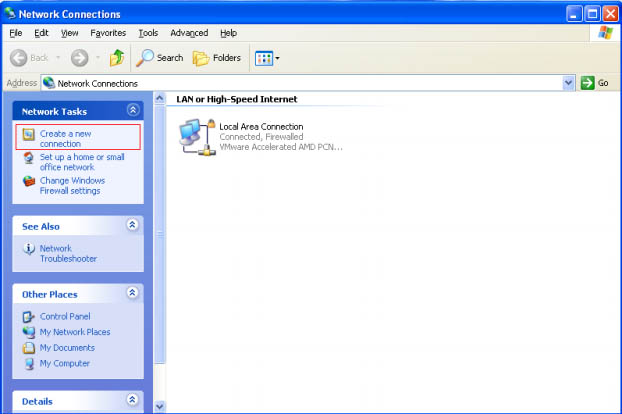Click the Connected, Firewalled status text
This screenshot has height=414, width=622.
click(261, 137)
